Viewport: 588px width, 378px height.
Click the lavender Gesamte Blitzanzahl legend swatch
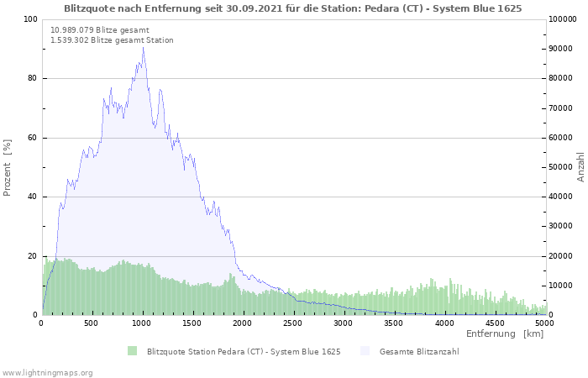point(365,351)
